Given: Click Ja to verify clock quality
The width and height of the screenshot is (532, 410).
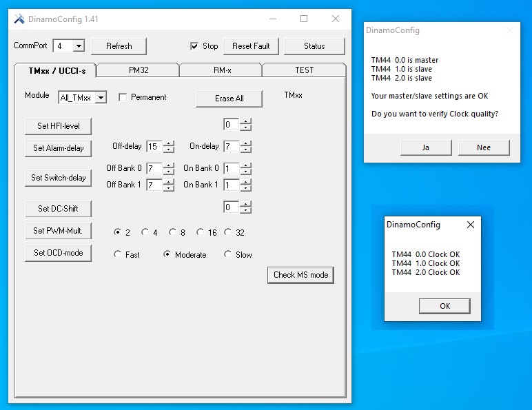Looking at the screenshot, I should [x=425, y=147].
